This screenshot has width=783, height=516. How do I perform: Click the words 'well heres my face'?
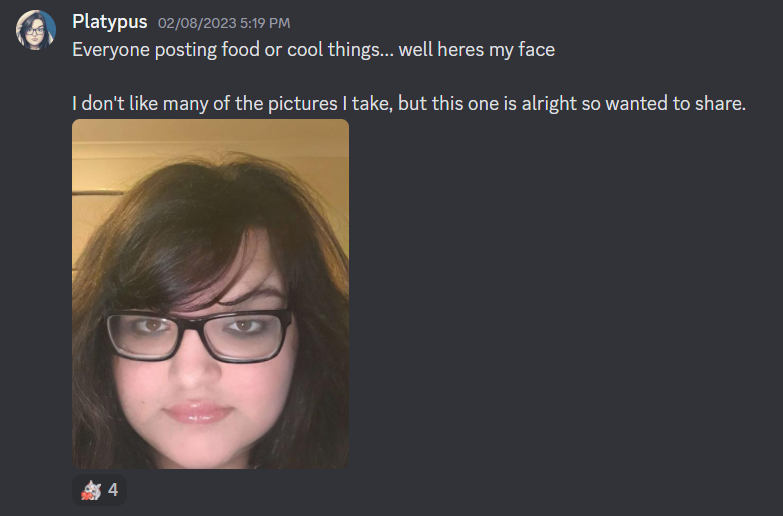click(x=477, y=50)
